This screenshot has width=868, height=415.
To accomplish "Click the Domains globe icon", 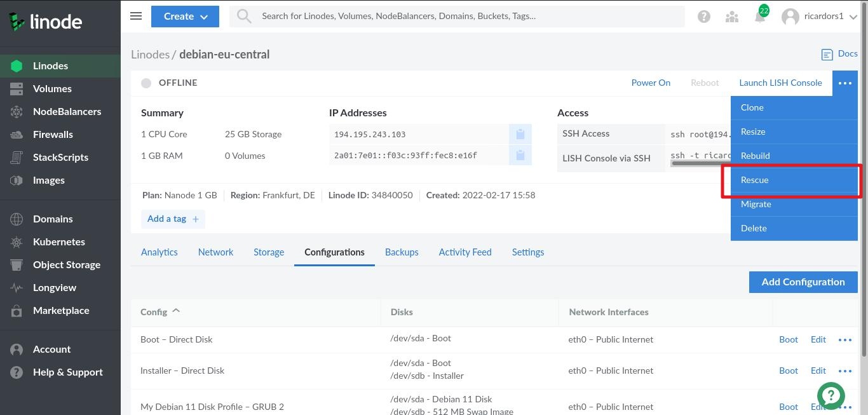I will pyautogui.click(x=17, y=219).
